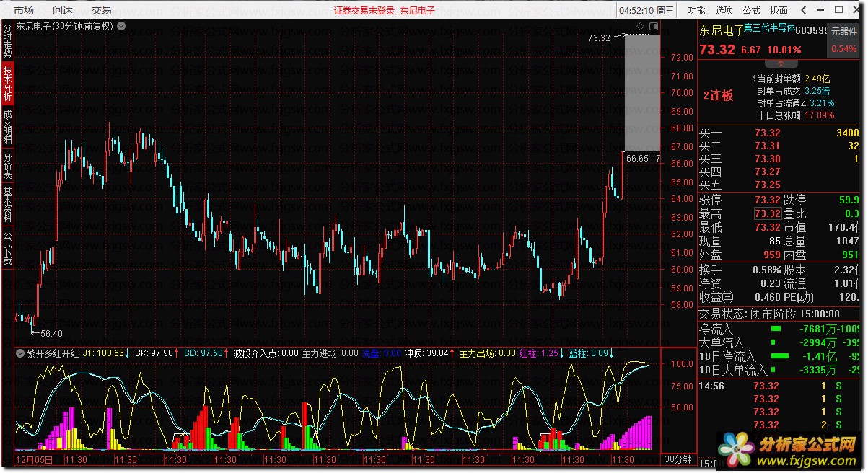Image resolution: width=868 pixels, height=473 pixels.
Task: Click the 十日总涨幅 17.09% row
Action: coord(796,115)
